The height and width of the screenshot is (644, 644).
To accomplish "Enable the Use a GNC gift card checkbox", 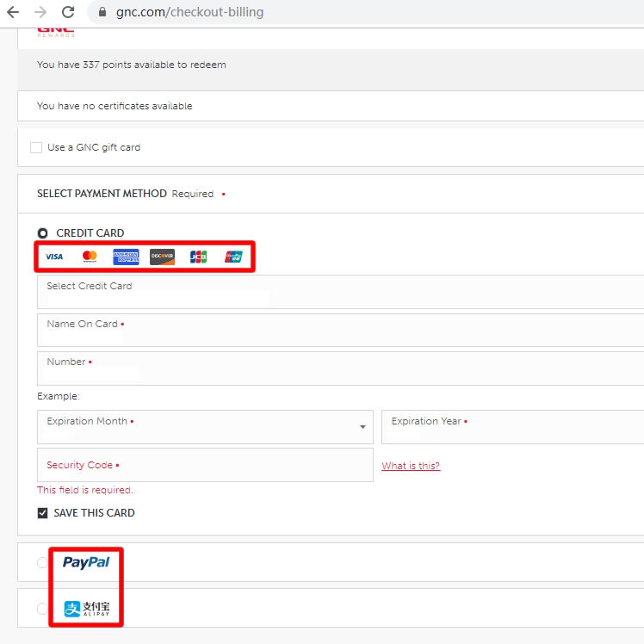I will 36,147.
